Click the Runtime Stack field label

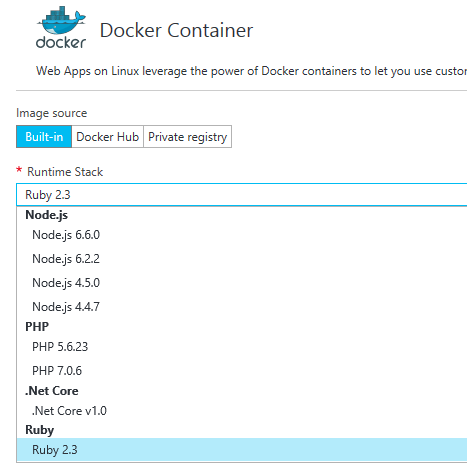[x=65, y=172]
